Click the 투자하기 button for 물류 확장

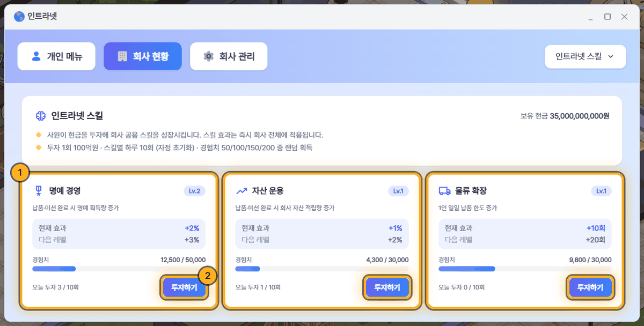pos(590,287)
